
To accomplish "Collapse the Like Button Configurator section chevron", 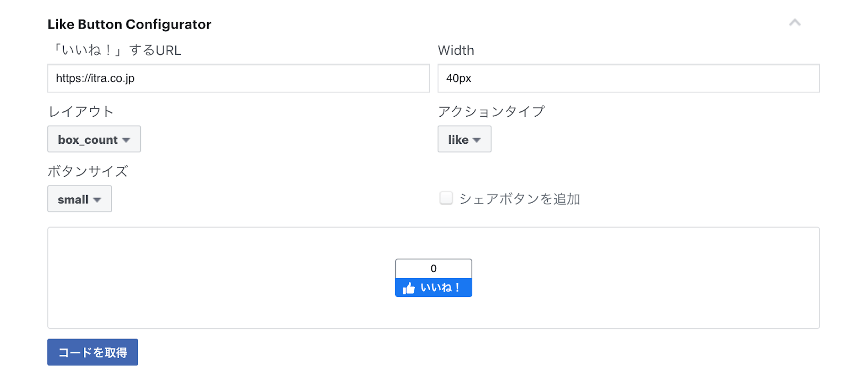I will click(795, 23).
